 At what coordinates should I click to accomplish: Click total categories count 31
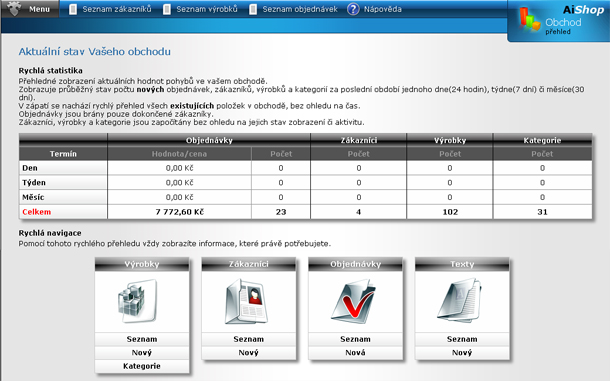(x=542, y=212)
